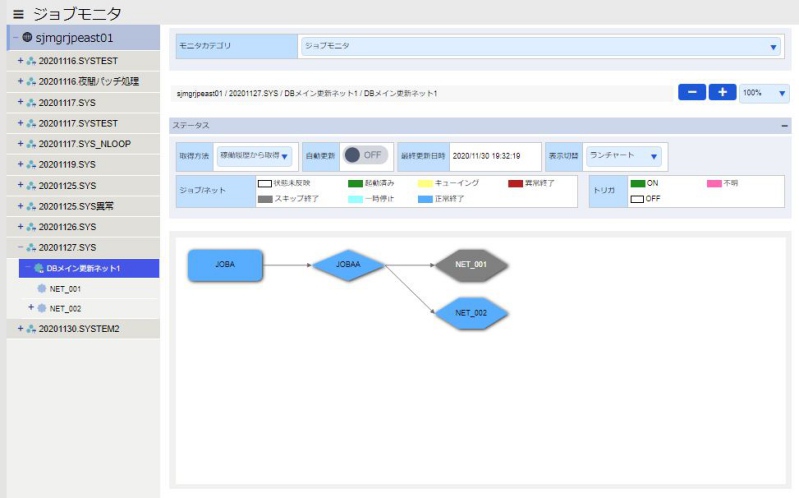Expand the 20201117.SYSTEST tree node

(20, 123)
